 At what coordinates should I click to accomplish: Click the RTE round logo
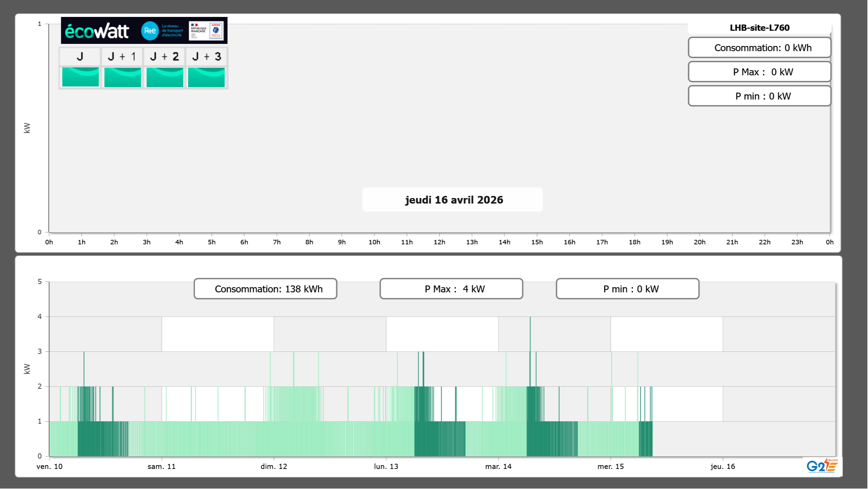pos(150,31)
